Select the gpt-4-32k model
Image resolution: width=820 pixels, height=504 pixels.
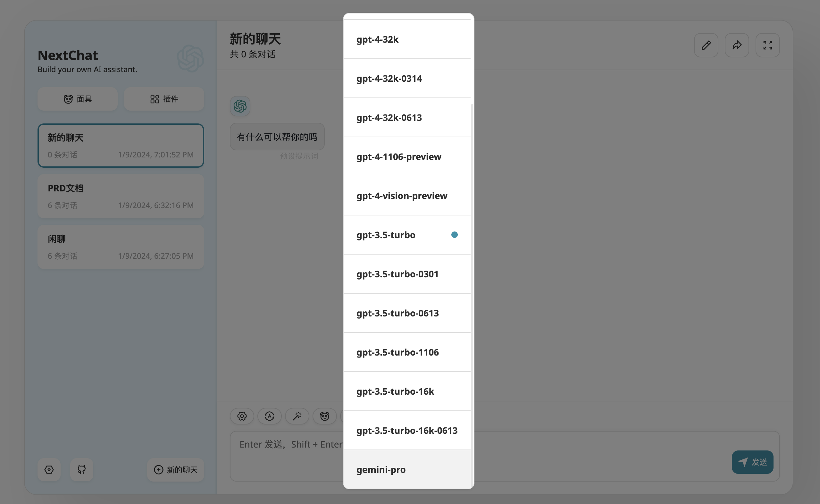407,39
